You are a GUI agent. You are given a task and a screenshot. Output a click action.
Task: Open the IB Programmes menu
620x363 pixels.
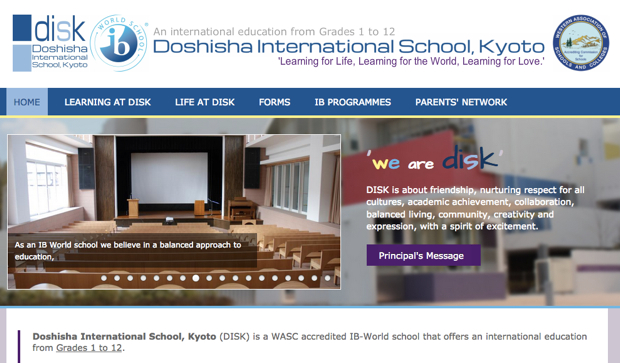pos(353,102)
